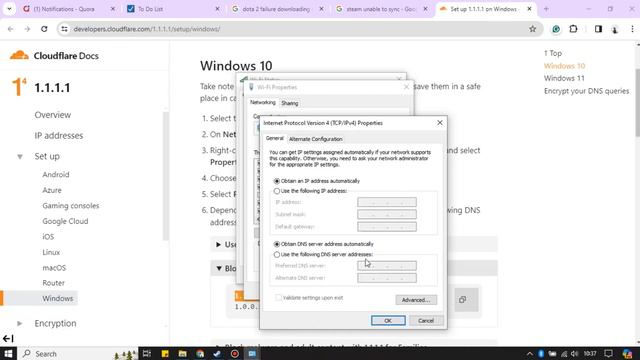Jump to Windows 11 in page outline
Viewport: 640px width, 360px height.
[x=564, y=78]
